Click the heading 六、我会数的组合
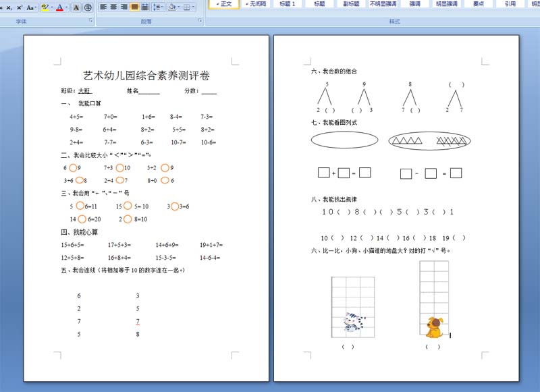Image resolution: width=540 pixels, height=392 pixels. point(334,72)
